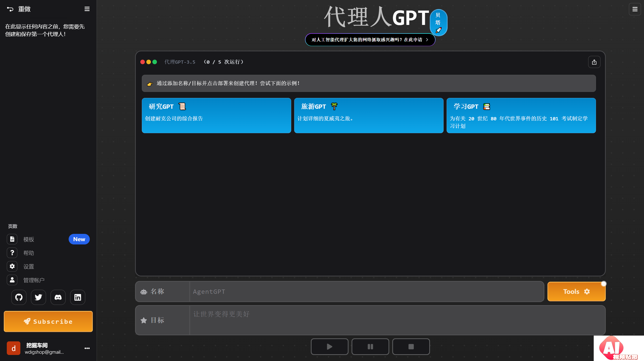
Task: Click the 贝塔 beta rocket badge
Action: click(x=438, y=23)
